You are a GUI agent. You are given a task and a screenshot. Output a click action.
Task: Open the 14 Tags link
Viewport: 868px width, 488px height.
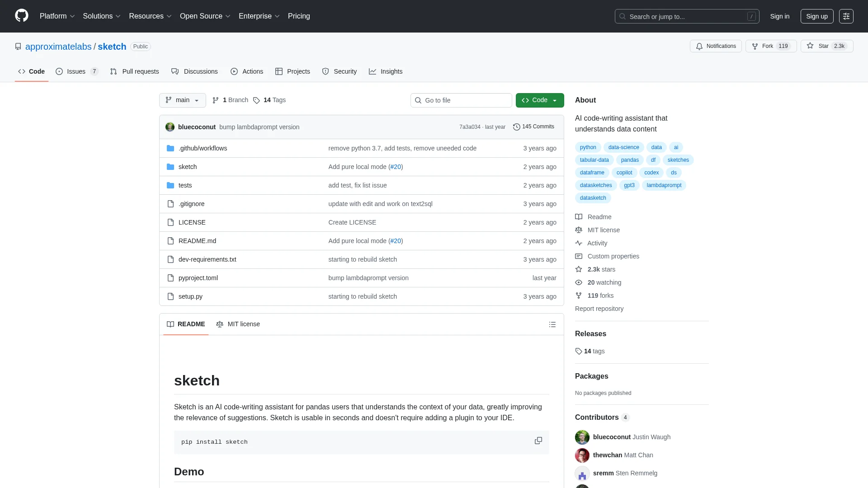pos(269,100)
